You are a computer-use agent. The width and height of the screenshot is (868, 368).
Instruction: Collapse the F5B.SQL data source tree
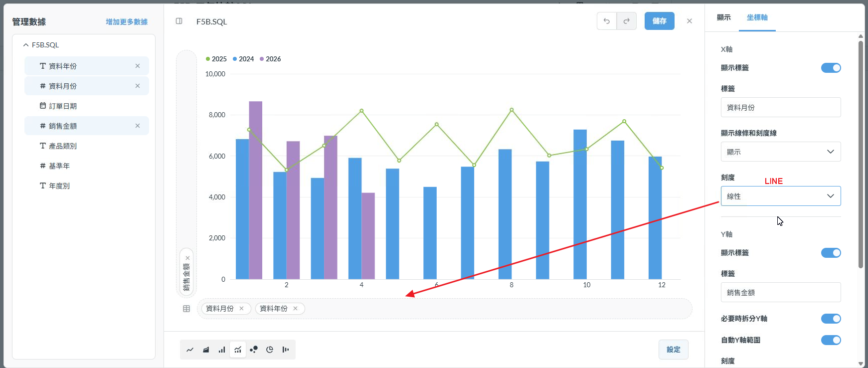(26, 45)
